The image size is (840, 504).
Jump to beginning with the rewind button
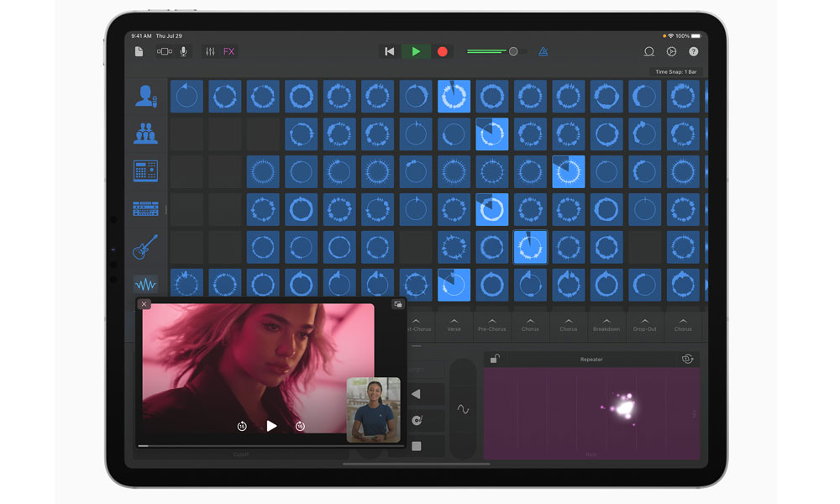(390, 51)
